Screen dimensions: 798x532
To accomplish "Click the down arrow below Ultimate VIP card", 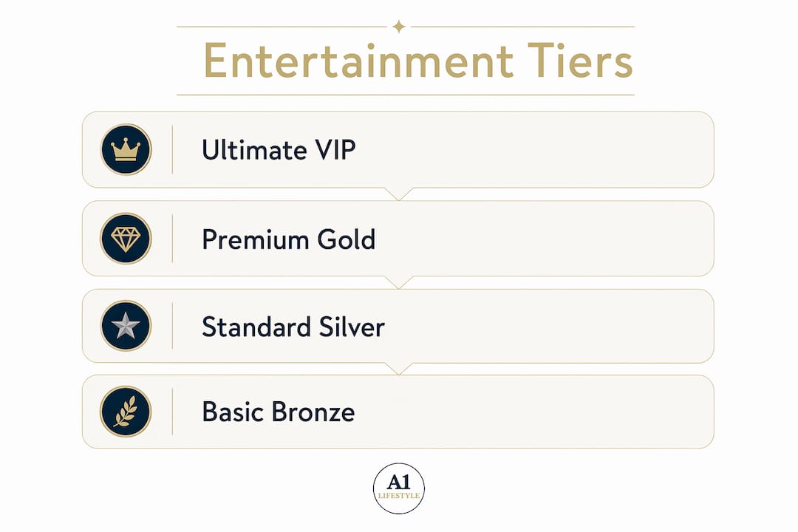I will click(399, 194).
